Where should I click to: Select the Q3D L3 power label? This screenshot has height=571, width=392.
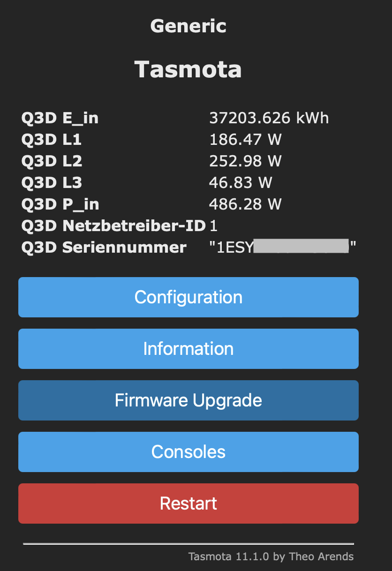click(x=52, y=182)
